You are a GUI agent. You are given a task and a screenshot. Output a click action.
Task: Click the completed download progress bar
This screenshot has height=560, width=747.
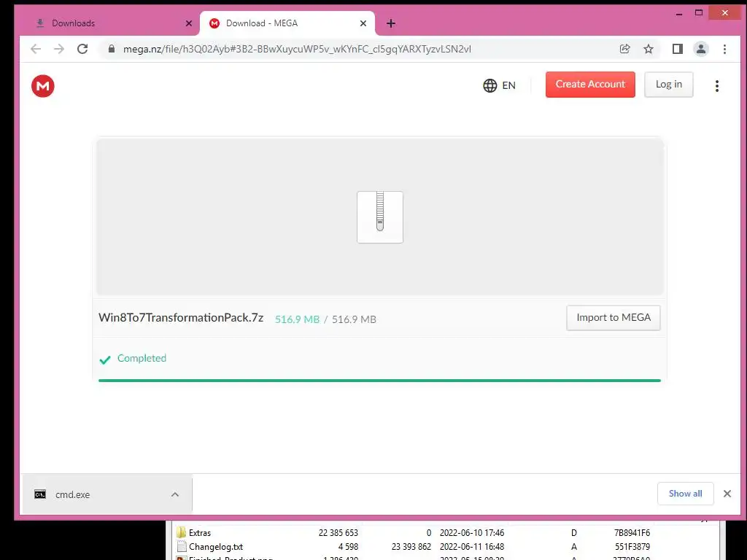pyautogui.click(x=379, y=381)
